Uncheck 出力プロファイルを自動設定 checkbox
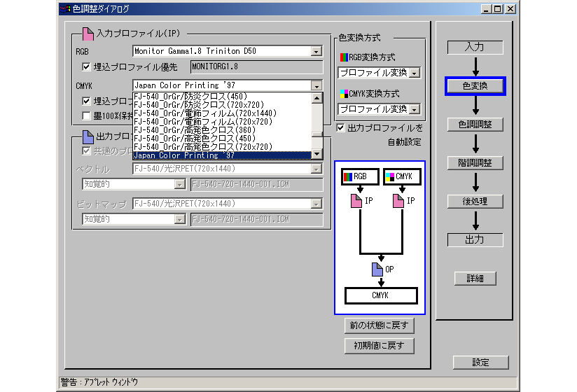This screenshot has height=392, width=577. coord(340,128)
